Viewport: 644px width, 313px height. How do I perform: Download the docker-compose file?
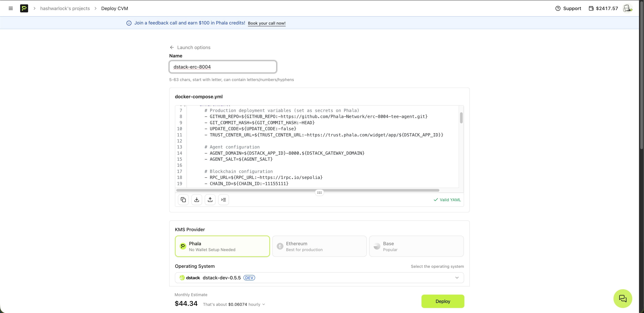(197, 200)
